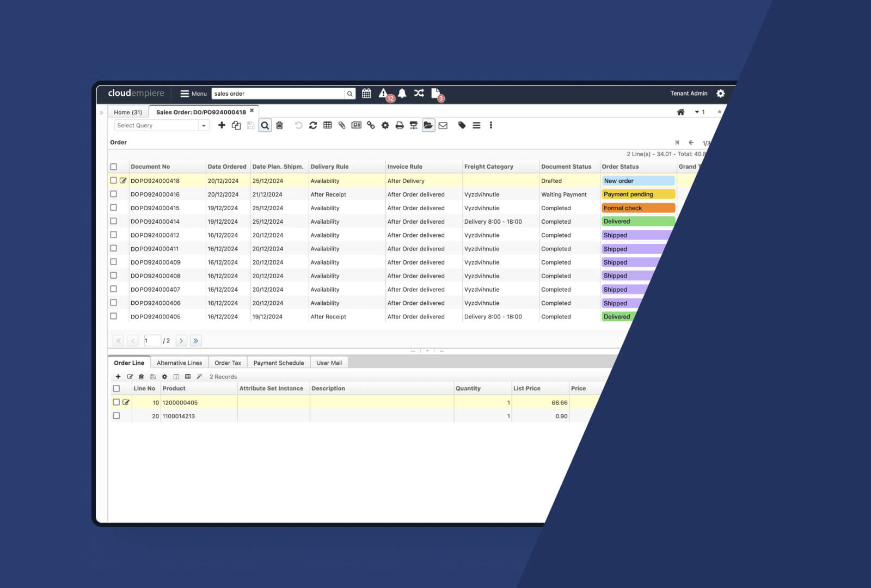The height and width of the screenshot is (588, 871).
Task: Click the Label tag icon in toolbar
Action: 462,125
